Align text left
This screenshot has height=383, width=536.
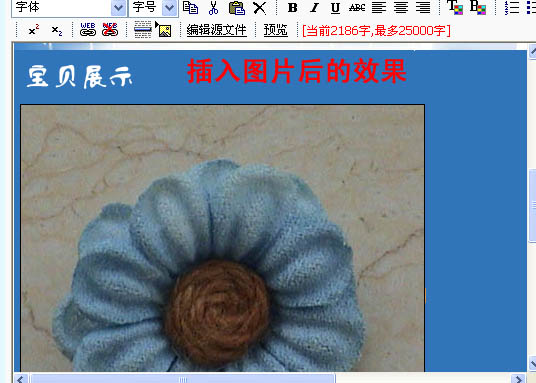379,8
